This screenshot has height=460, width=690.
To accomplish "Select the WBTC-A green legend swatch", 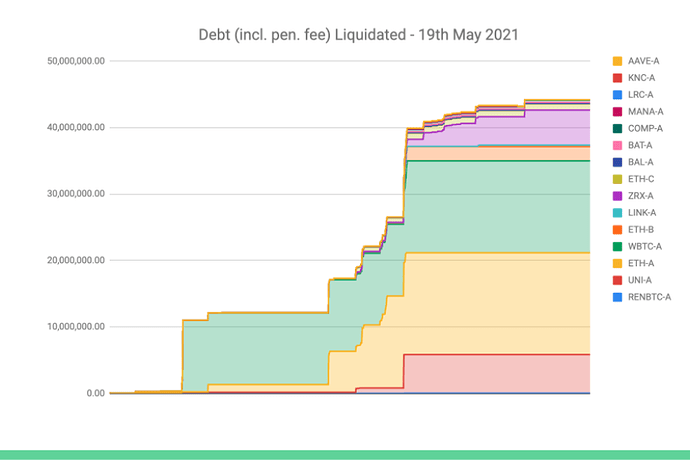I will coord(617,246).
